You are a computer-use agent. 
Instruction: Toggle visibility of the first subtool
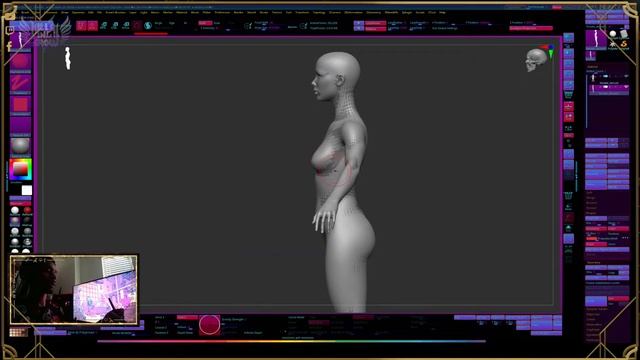pos(626,76)
